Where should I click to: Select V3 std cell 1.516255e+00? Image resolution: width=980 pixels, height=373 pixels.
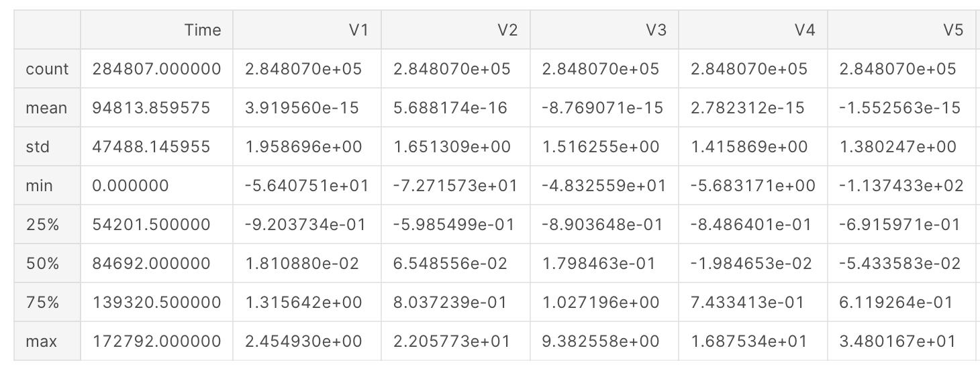click(601, 146)
